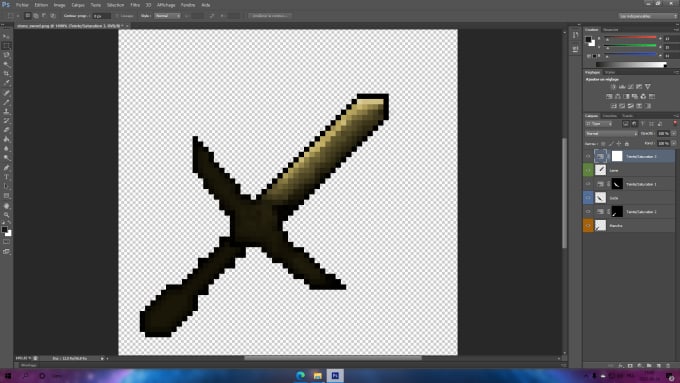Open the Opacité percentage dropdown
This screenshot has width=680, height=383.
pyautogui.click(x=674, y=134)
